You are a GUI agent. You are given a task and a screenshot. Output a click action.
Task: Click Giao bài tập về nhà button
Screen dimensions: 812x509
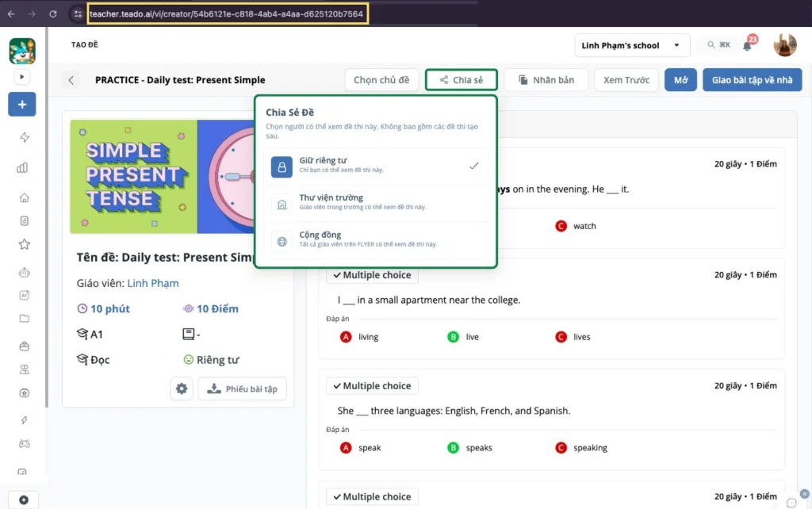click(752, 80)
